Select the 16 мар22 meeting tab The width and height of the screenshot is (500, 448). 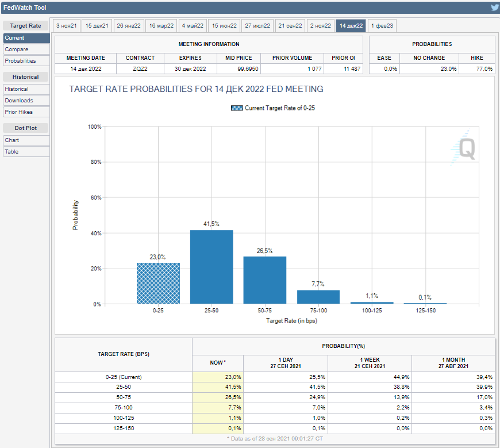161,26
